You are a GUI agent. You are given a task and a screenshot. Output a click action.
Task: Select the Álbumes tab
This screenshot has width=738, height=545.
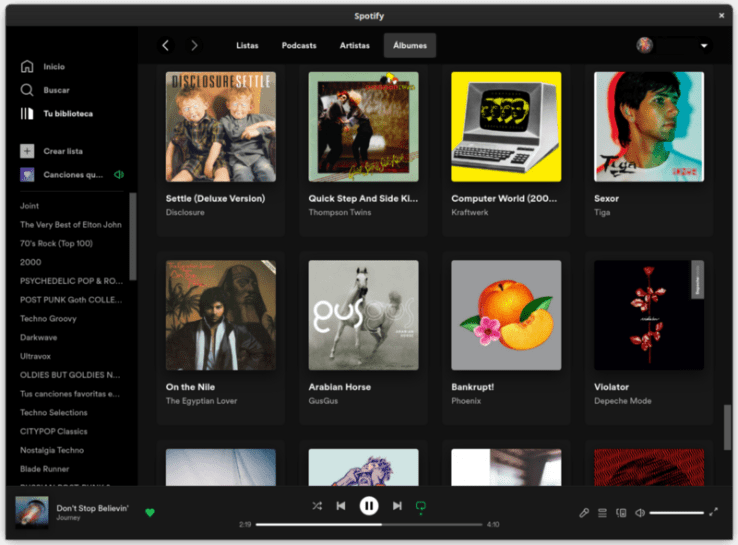tap(409, 45)
